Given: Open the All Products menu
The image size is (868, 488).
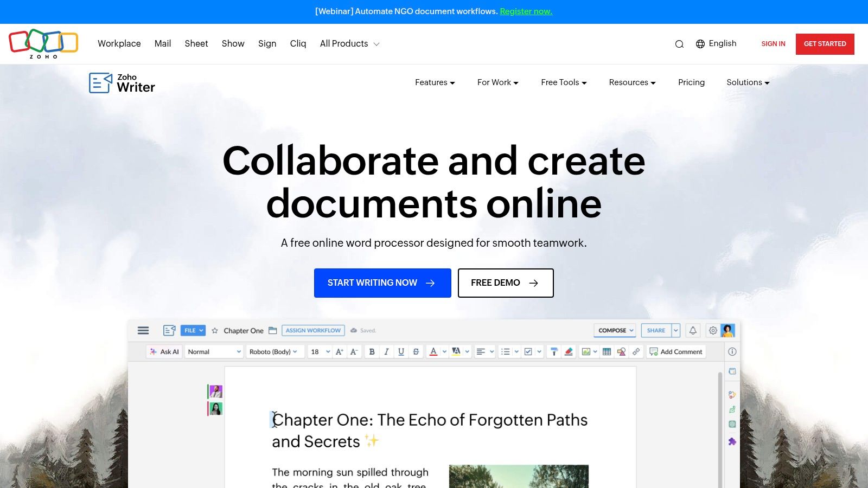Looking at the screenshot, I should pos(349,43).
